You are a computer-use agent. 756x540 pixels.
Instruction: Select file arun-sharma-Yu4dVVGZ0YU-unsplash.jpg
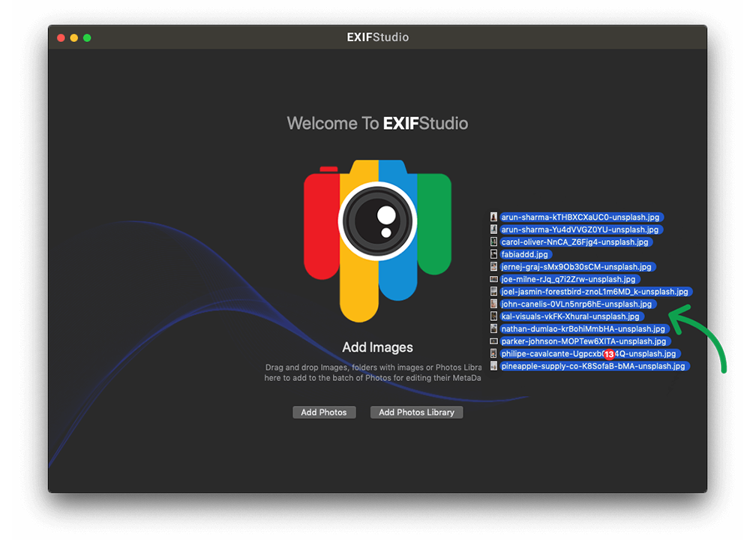[x=581, y=229]
